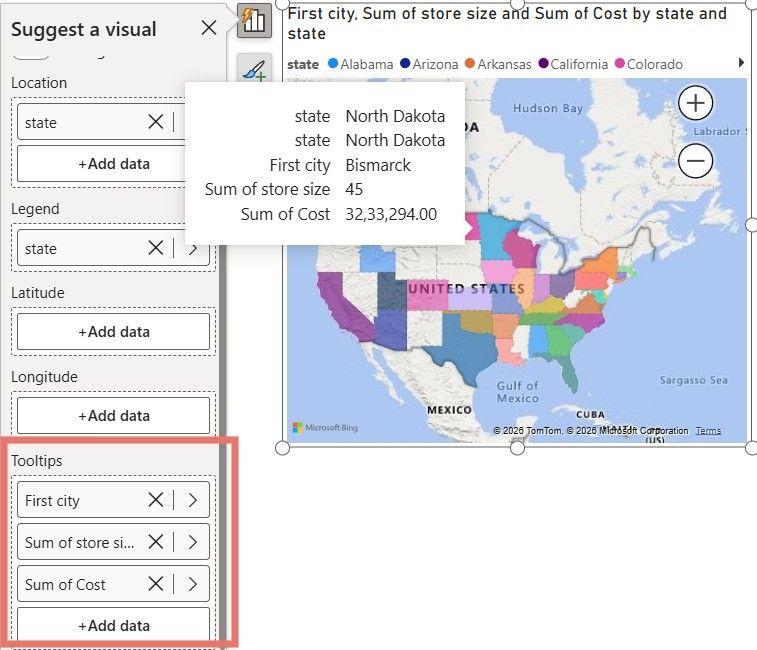
Task: Expand Sum of Cost field options
Action: [x=193, y=584]
